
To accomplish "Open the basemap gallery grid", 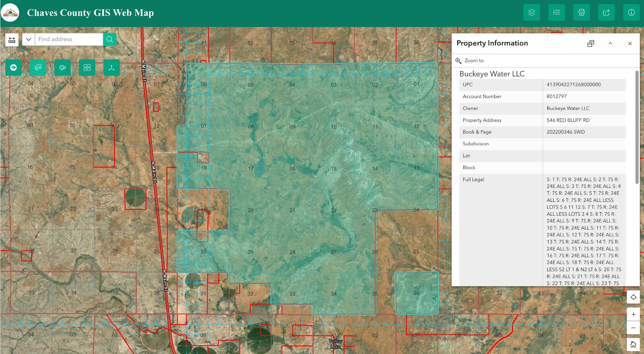I will point(87,68).
